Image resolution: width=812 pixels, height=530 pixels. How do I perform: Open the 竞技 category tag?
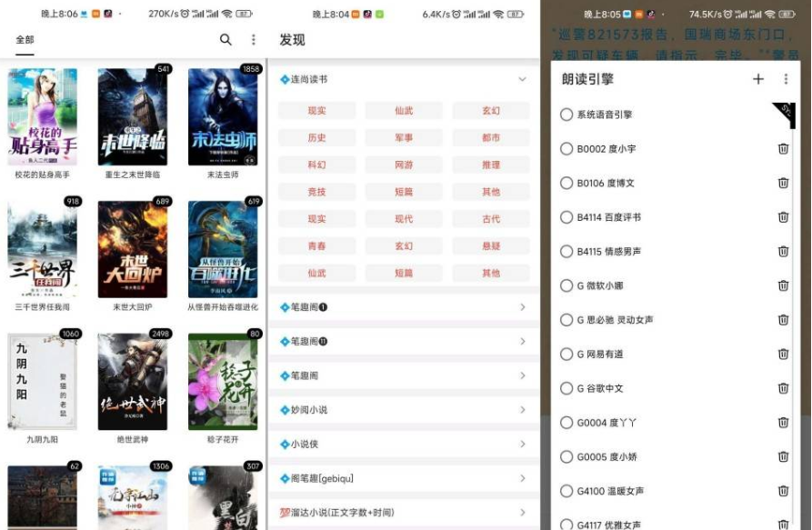coord(317,192)
